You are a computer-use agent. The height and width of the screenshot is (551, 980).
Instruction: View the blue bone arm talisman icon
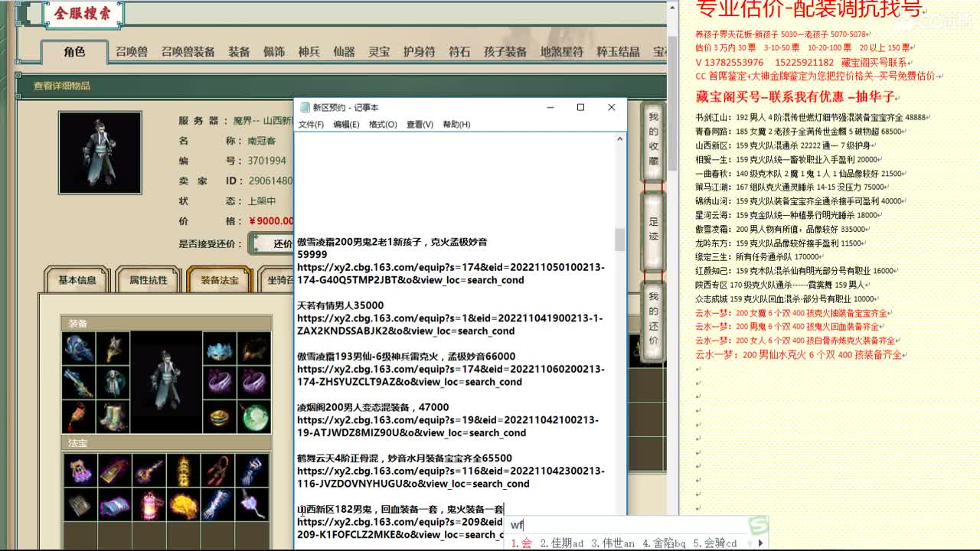219,504
